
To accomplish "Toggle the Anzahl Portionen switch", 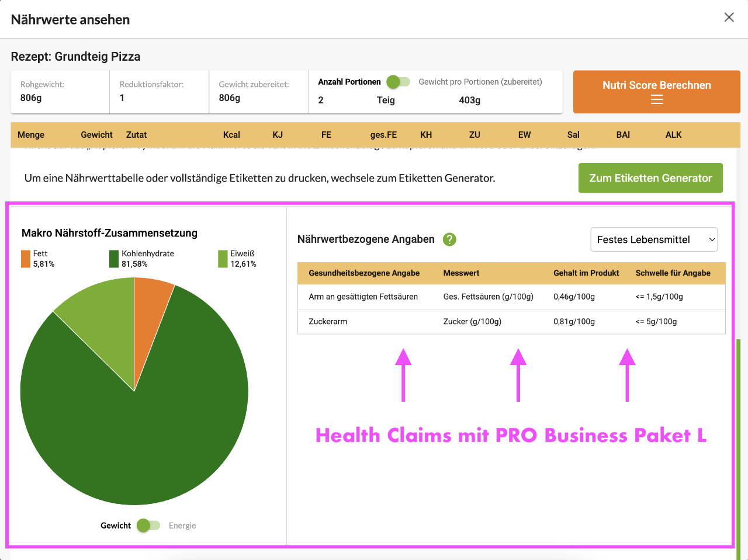I will tap(398, 82).
